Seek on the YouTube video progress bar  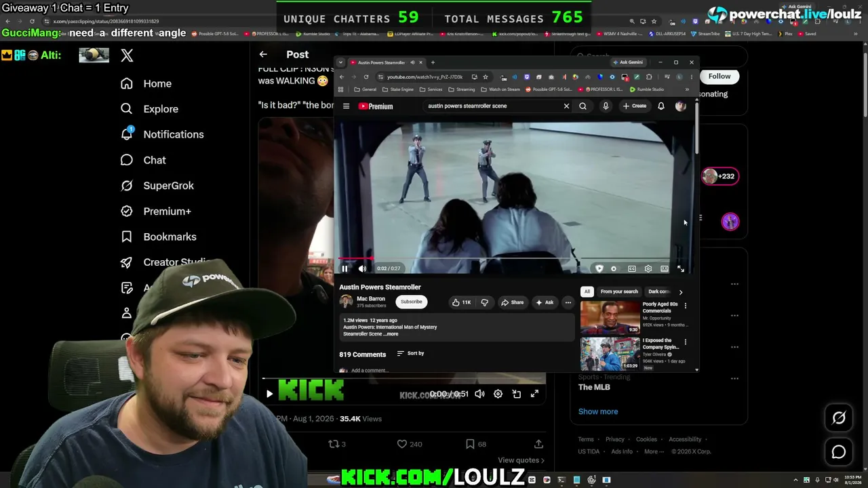click(514, 258)
